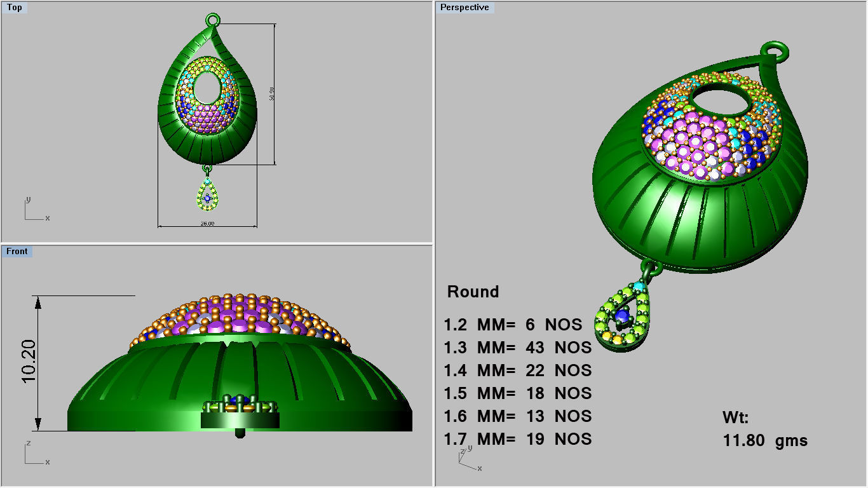The image size is (868, 488).
Task: Click the 10.20 height dimension text
Action: coord(29,361)
